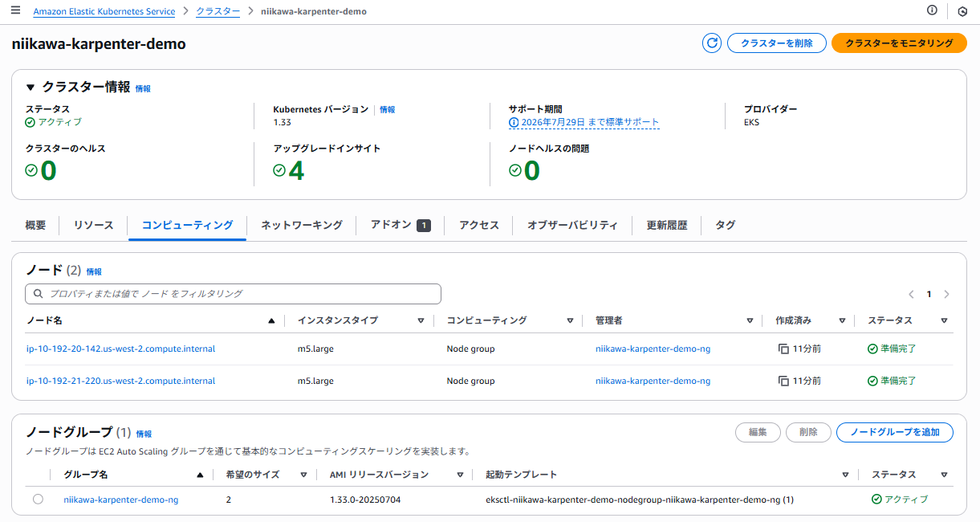Click AMI release version 1.33.0-20250704
This screenshot has height=522, width=980.
pos(367,500)
